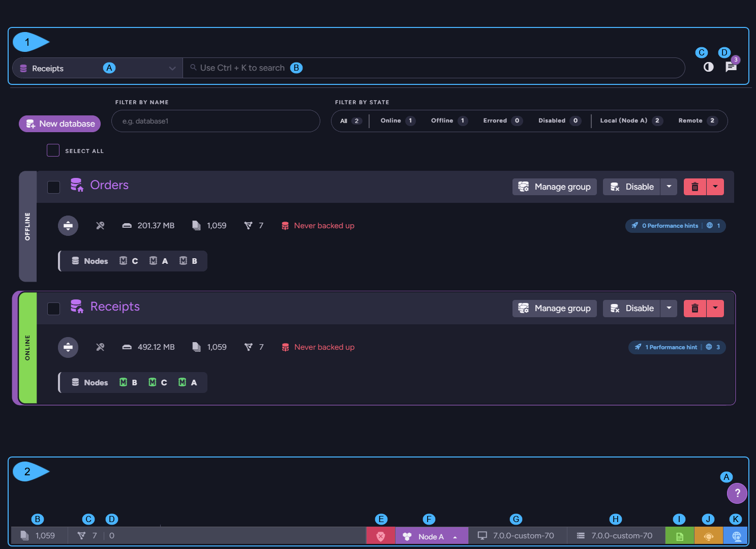Open the notifications icon with badge 3
This screenshot has height=549, width=756.
click(x=731, y=67)
